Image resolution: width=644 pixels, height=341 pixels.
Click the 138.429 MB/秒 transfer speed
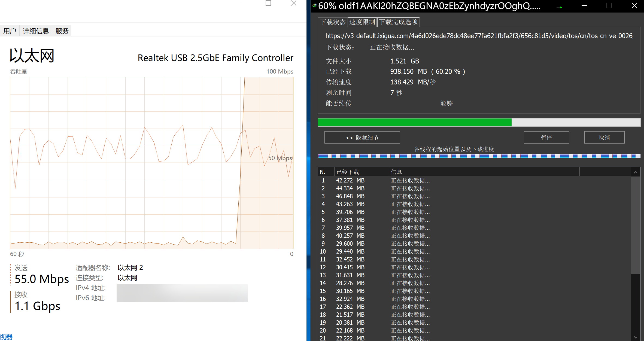(x=413, y=82)
